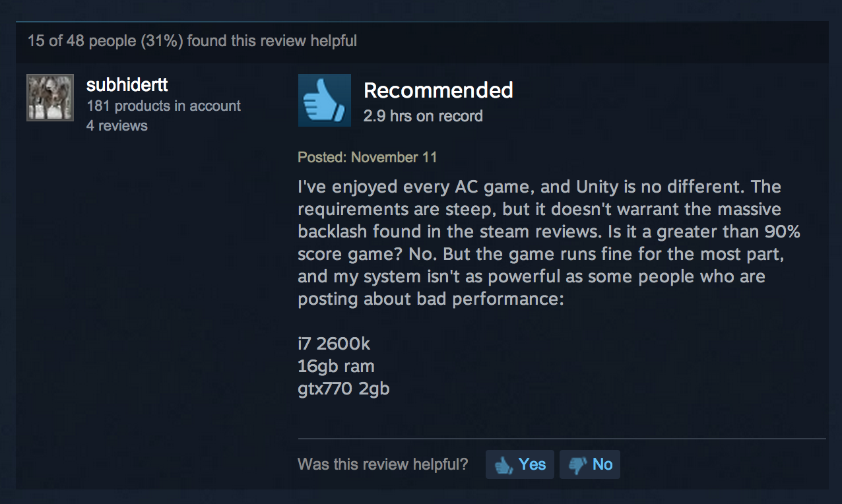Click the "16gb ram" spec line
The width and height of the screenshot is (842, 504).
click(x=337, y=366)
